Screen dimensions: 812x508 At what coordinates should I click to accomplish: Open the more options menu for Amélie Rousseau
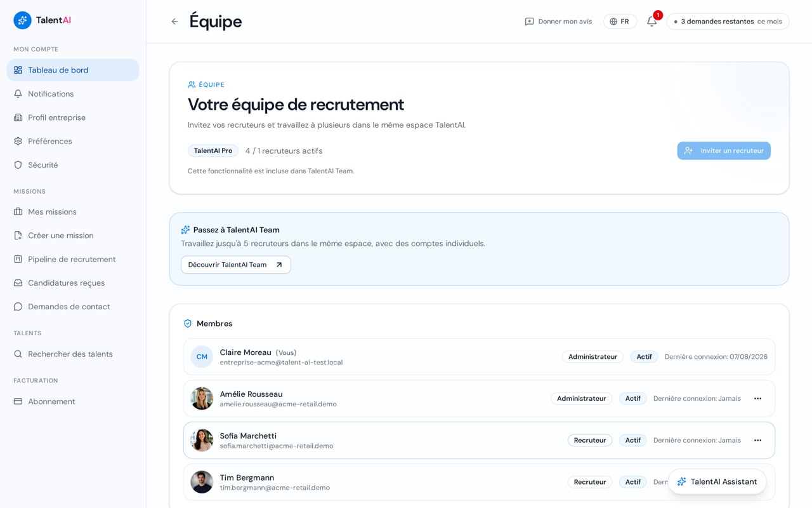[757, 399]
